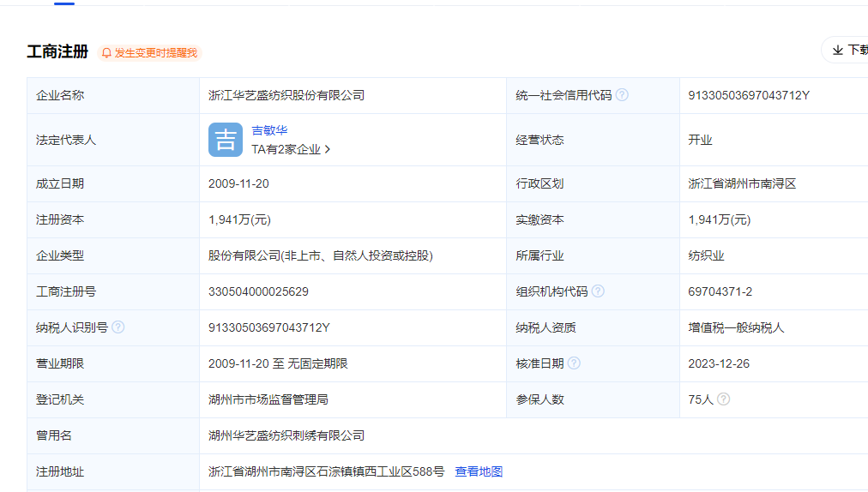Select insured count 75人
868x492 pixels.
701,399
